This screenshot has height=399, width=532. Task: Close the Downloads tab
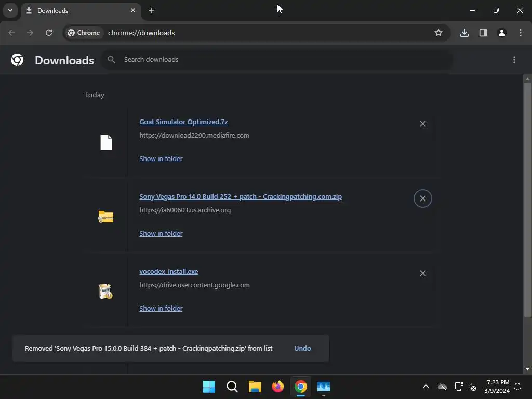click(133, 10)
